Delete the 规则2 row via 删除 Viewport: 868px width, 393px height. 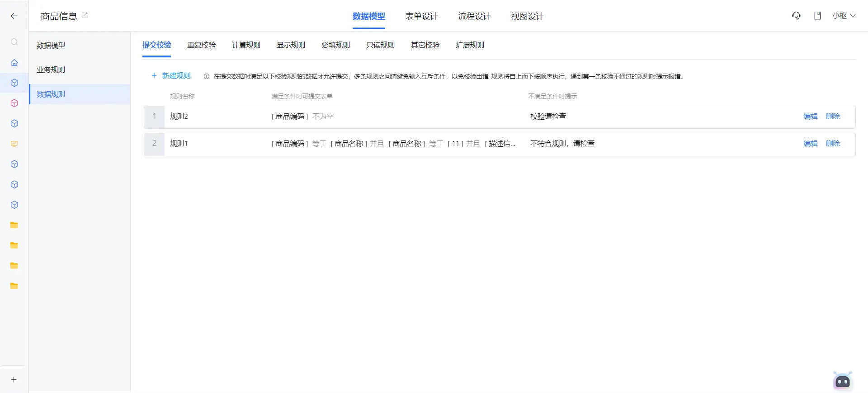click(x=833, y=117)
